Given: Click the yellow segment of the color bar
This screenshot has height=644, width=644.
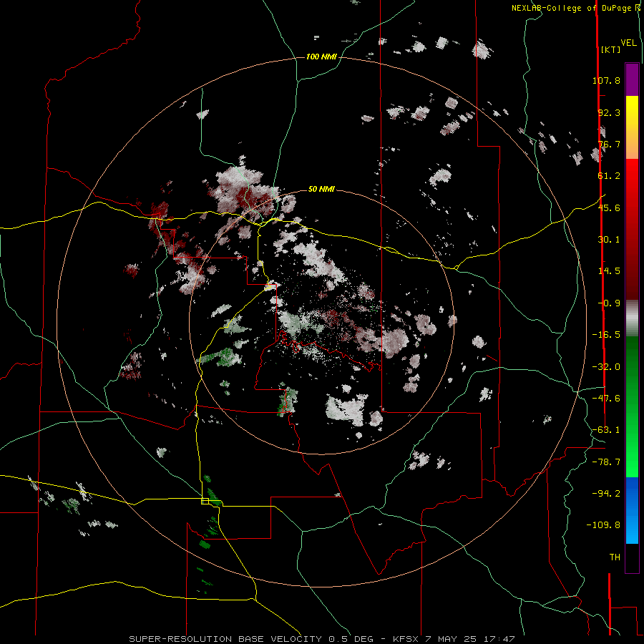Looking at the screenshot, I should click(632, 127).
